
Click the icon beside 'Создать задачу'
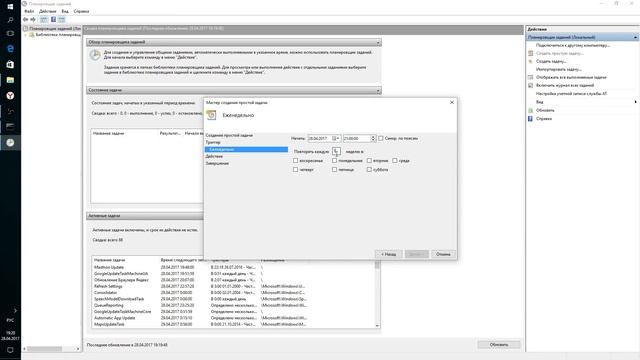coord(531,61)
